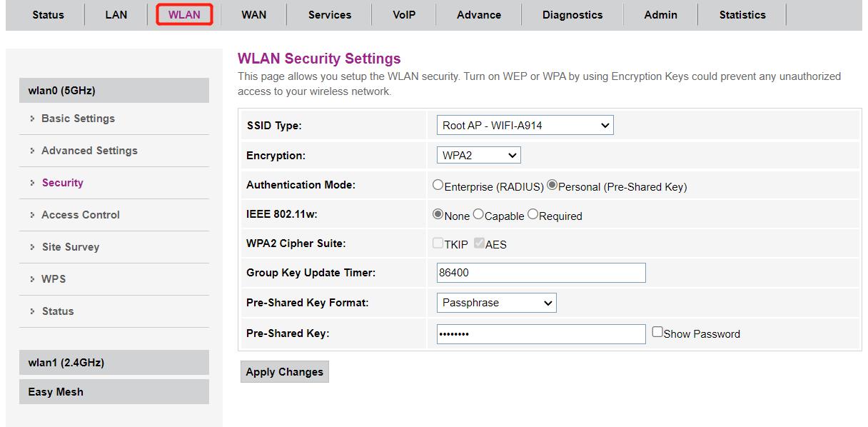Open the WAN tab
868x427 pixels.
253,15
